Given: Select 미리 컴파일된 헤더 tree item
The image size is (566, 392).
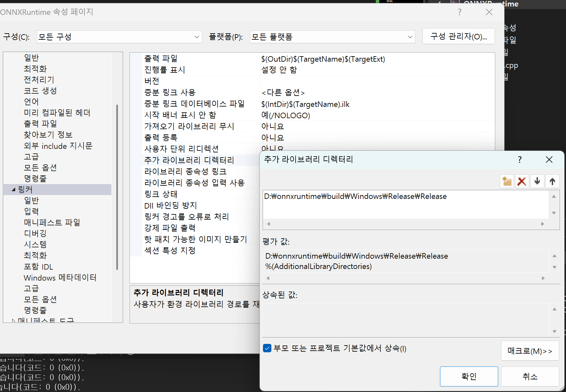Looking at the screenshot, I should [57, 113].
